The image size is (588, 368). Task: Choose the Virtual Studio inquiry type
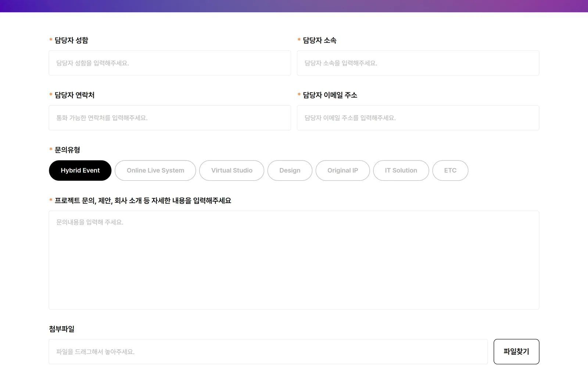(232, 170)
